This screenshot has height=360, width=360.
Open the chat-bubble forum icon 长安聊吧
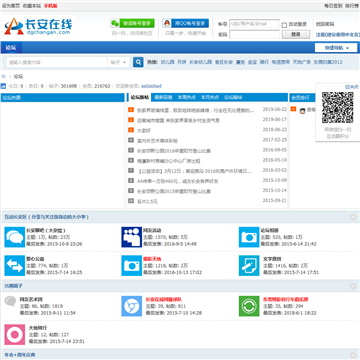pos(15,237)
